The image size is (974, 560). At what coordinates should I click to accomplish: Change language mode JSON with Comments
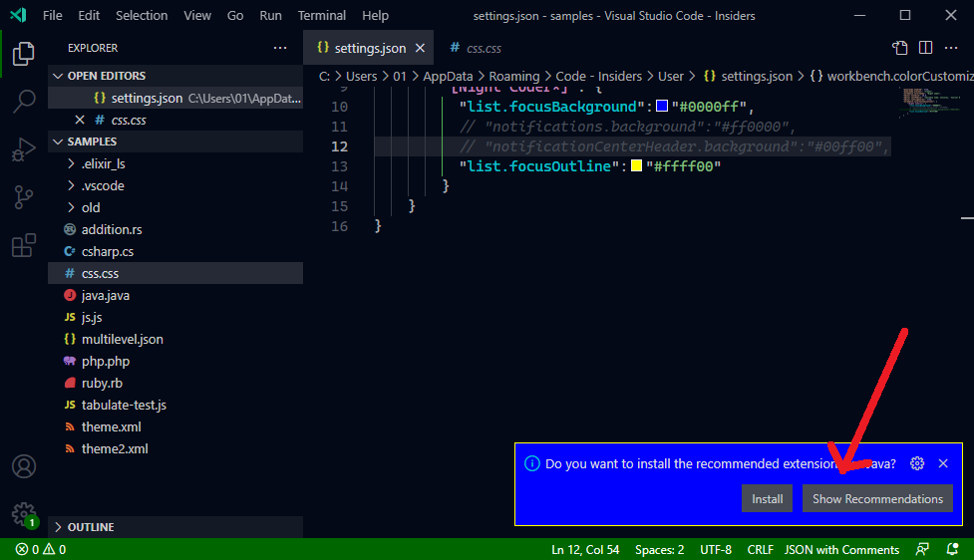pyautogui.click(x=841, y=549)
